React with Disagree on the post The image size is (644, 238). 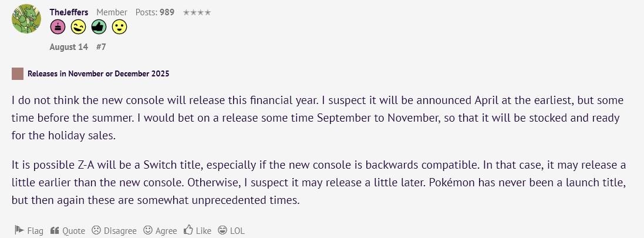[114, 230]
